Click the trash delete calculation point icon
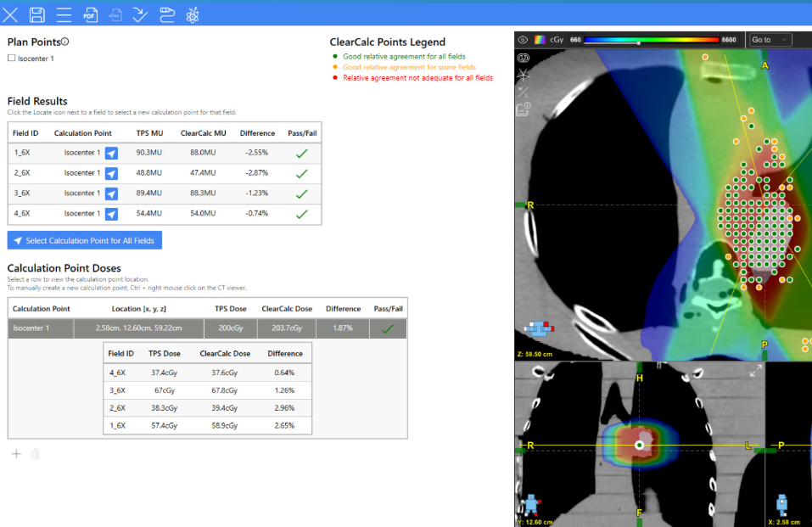This screenshot has width=812, height=527. coord(36,454)
